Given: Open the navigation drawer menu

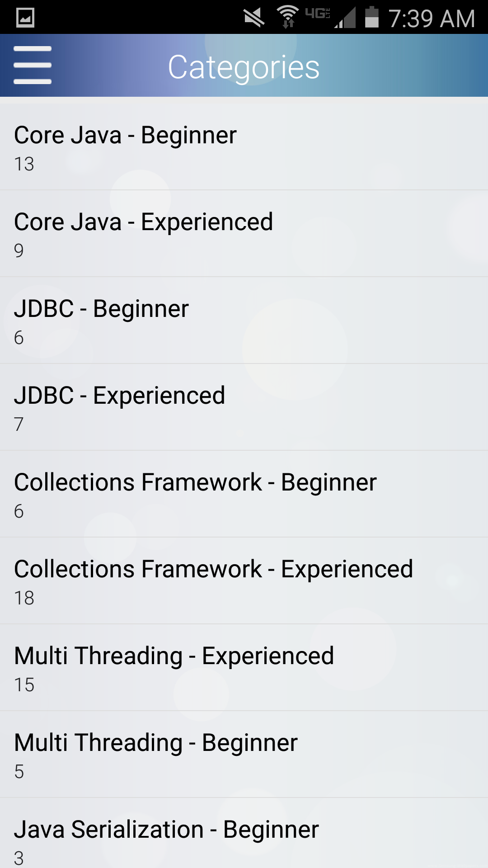Looking at the screenshot, I should click(32, 66).
